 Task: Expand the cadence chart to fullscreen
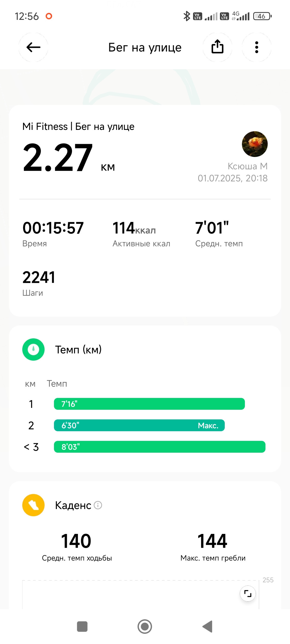(248, 593)
